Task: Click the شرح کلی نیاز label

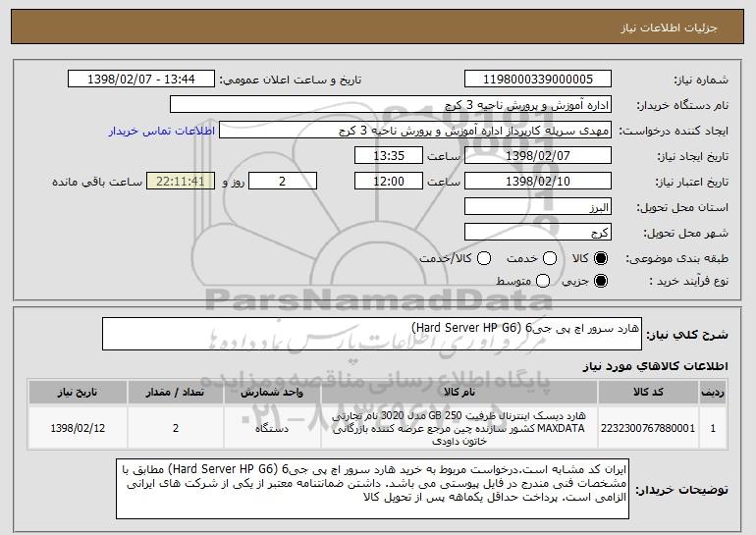Action: (687, 335)
